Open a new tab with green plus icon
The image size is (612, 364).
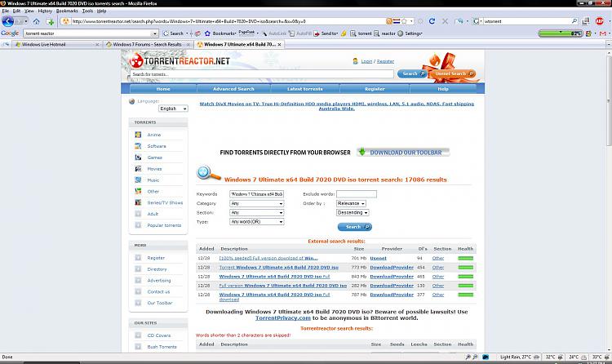[x=50, y=21]
